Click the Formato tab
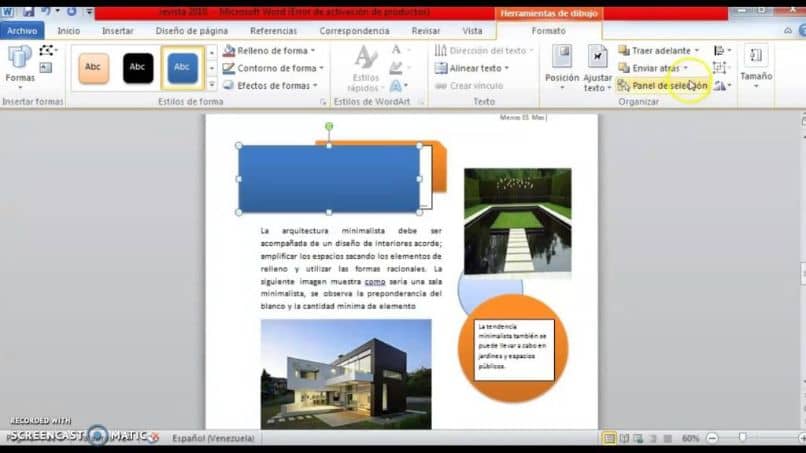Image resolution: width=806 pixels, height=453 pixels. pos(548,31)
